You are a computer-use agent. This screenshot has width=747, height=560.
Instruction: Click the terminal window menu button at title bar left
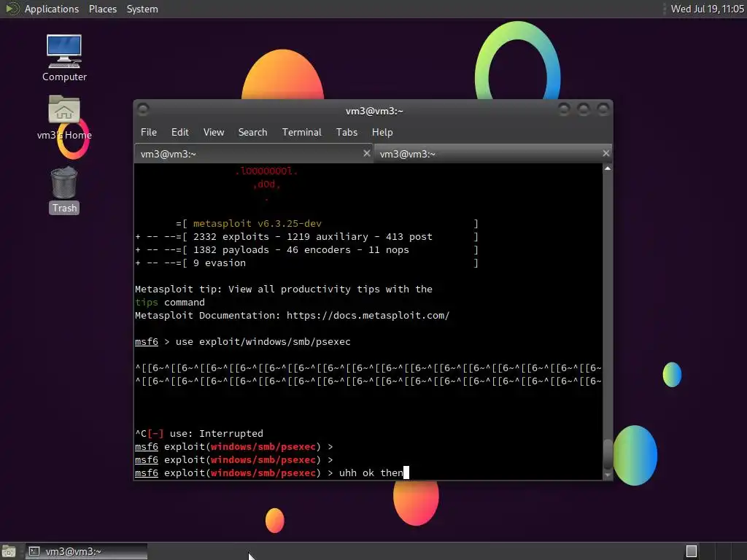coord(143,109)
